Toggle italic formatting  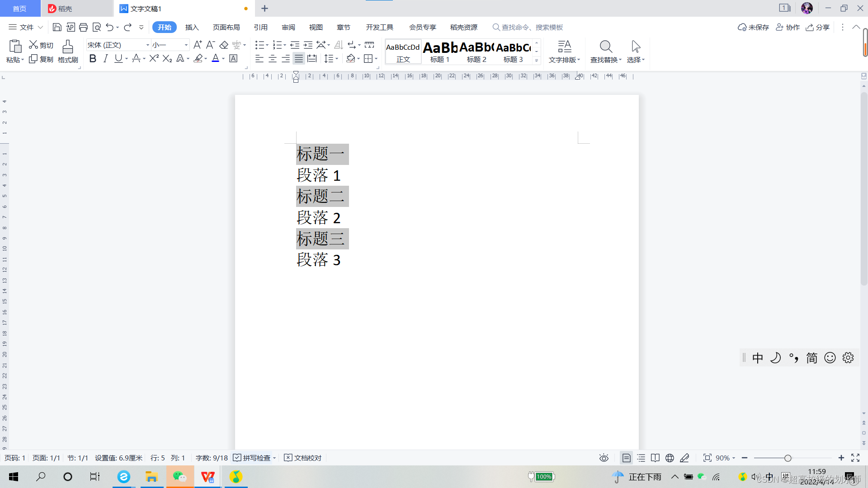105,59
